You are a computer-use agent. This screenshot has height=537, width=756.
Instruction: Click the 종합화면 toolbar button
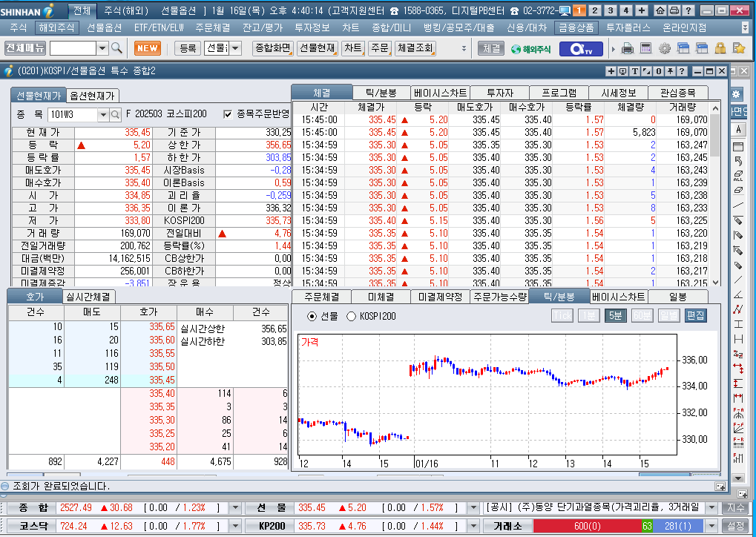(273, 48)
